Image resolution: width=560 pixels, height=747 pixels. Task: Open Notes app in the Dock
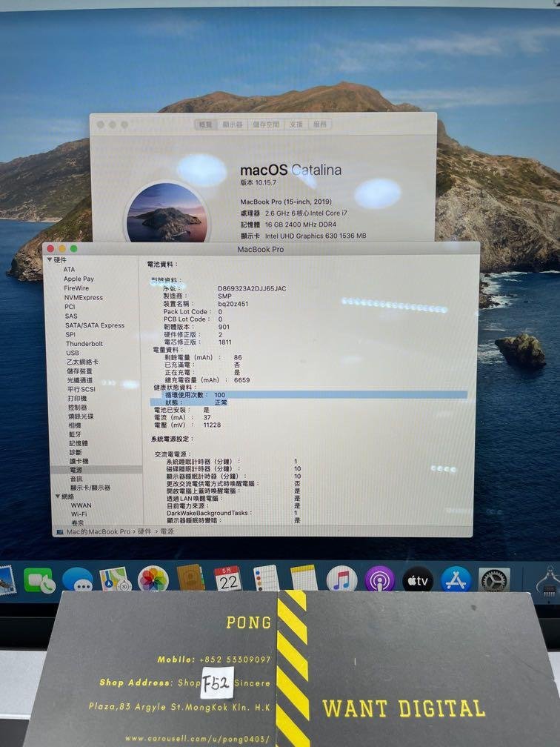(304, 578)
